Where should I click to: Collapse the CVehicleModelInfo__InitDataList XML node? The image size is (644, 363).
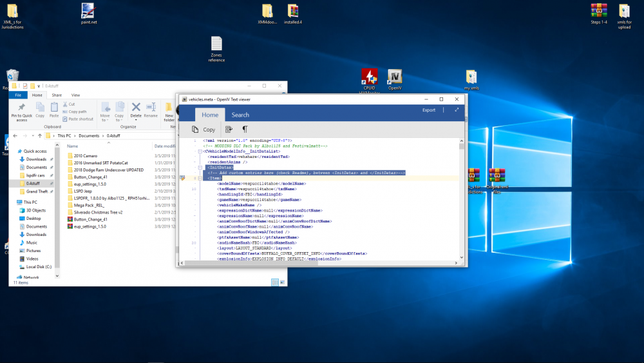[200, 152]
